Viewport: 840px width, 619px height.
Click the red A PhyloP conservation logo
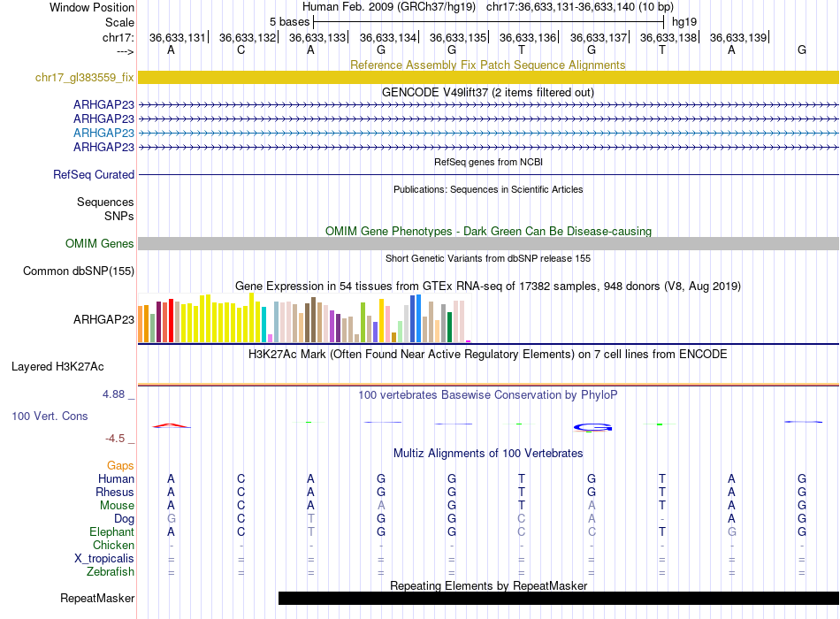(171, 426)
